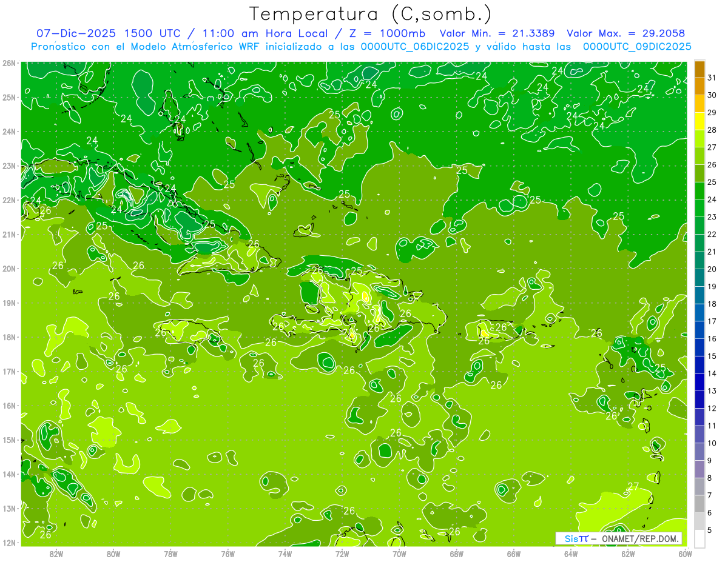The width and height of the screenshot is (728, 562).
Task: Click the yellow legend swatch between 28 and 29
Action: 699,121
